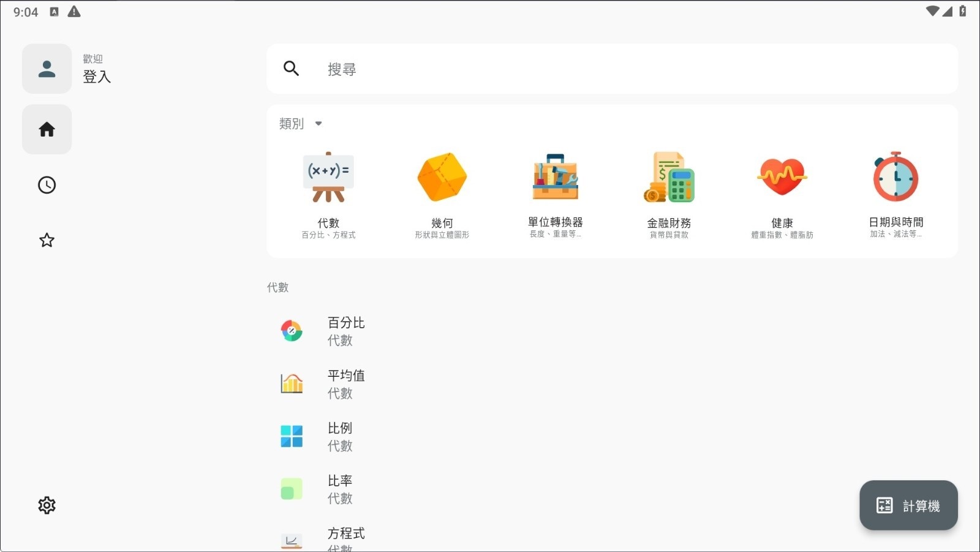
Task: Open the 計算機 calculator floating button
Action: [x=908, y=505]
